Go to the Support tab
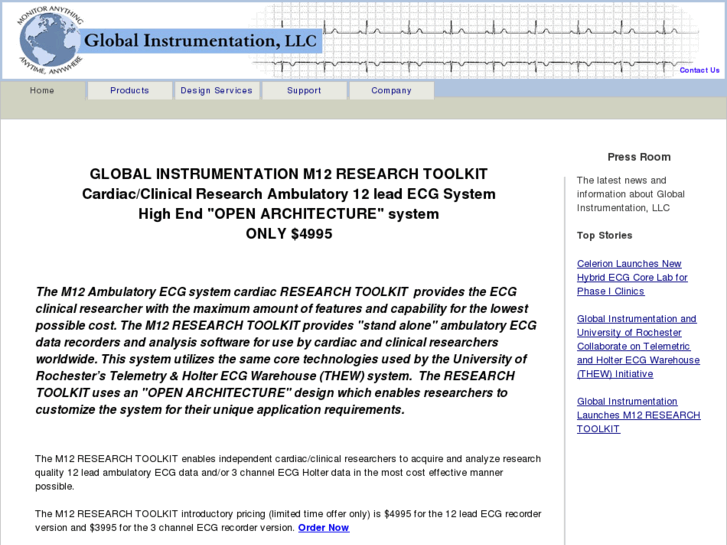 tap(304, 90)
